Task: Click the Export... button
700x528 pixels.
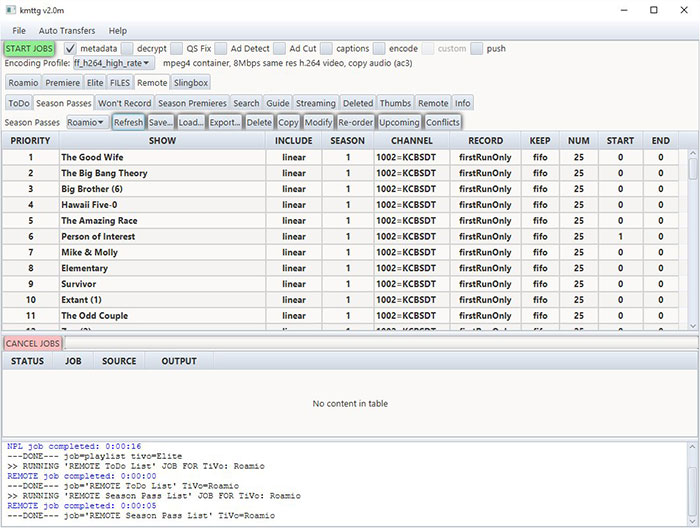Action: 225,122
